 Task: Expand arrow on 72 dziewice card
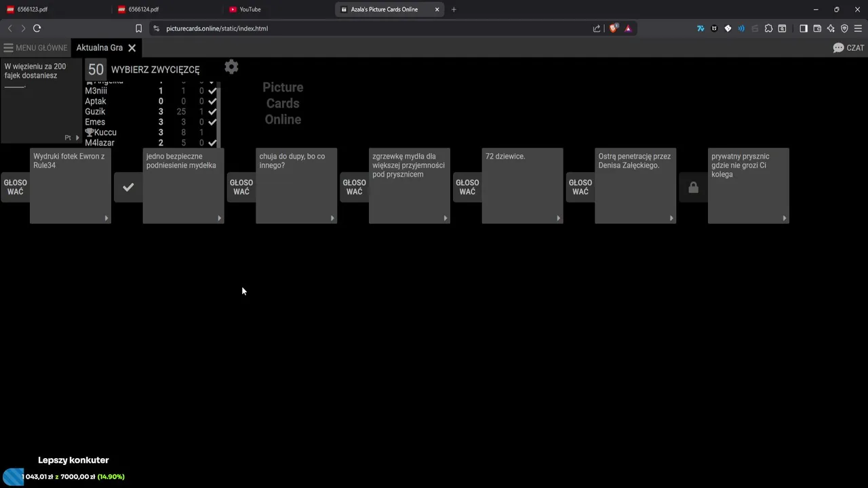coord(559,218)
